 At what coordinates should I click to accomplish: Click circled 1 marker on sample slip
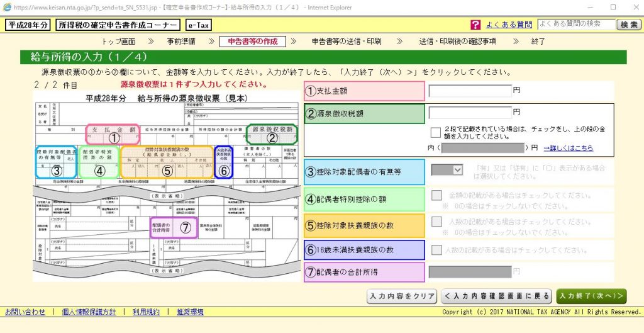(x=114, y=137)
